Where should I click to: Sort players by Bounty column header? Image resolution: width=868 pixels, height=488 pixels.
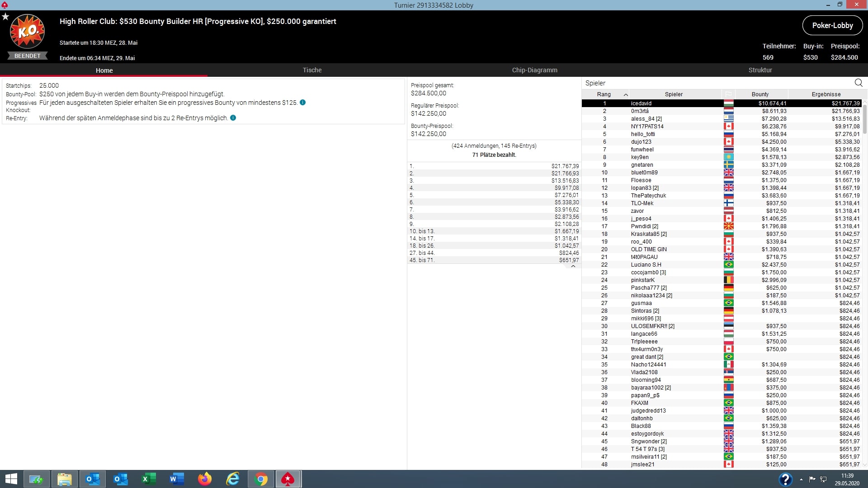pyautogui.click(x=760, y=94)
